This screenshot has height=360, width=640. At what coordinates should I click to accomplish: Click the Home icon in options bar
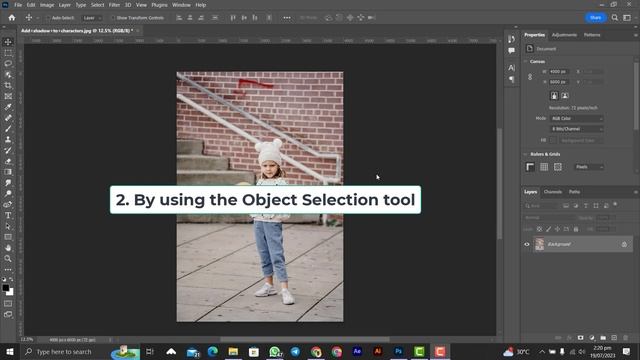click(x=12, y=18)
